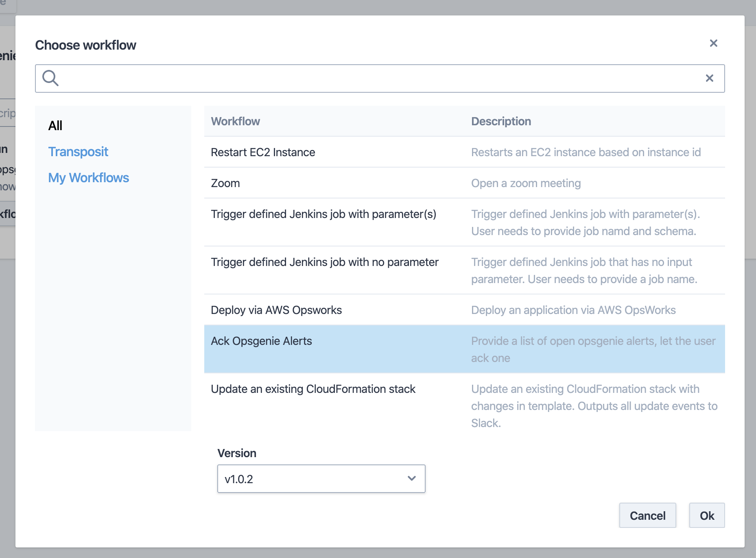Screen dimensions: 756x558
Task: Select the All category tab
Action: (x=55, y=126)
